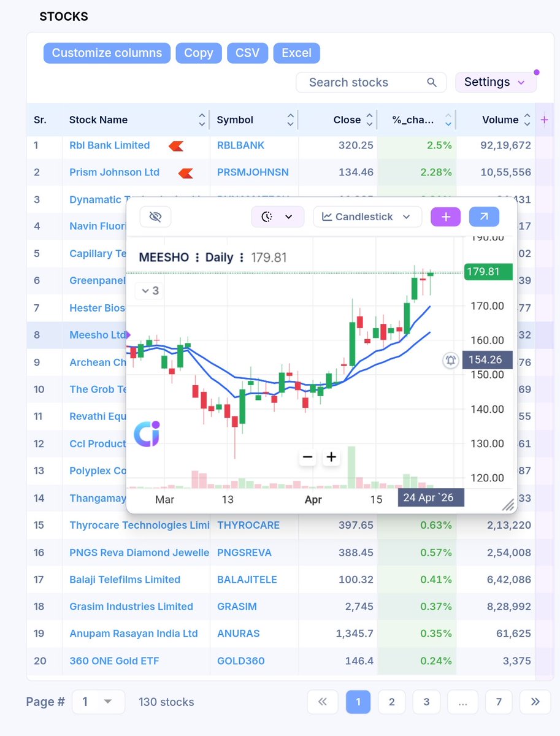Export table with Excel button
Viewport: 560px width, 736px height.
point(297,53)
